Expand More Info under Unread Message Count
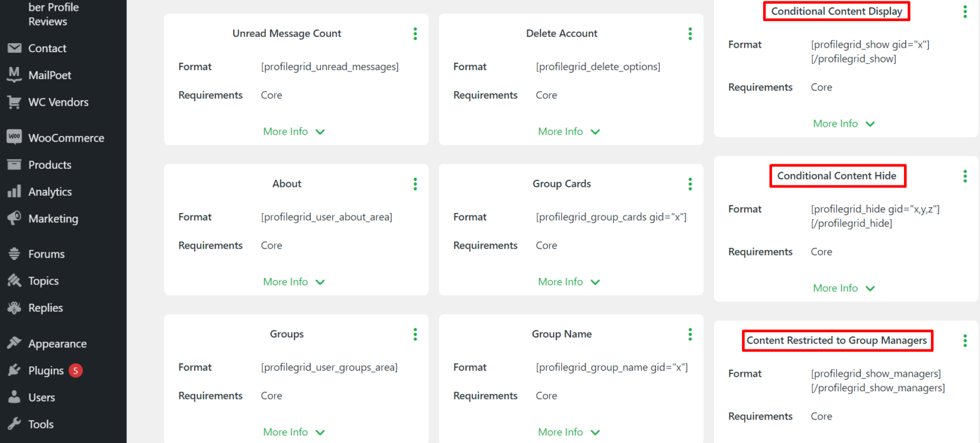 [x=293, y=131]
